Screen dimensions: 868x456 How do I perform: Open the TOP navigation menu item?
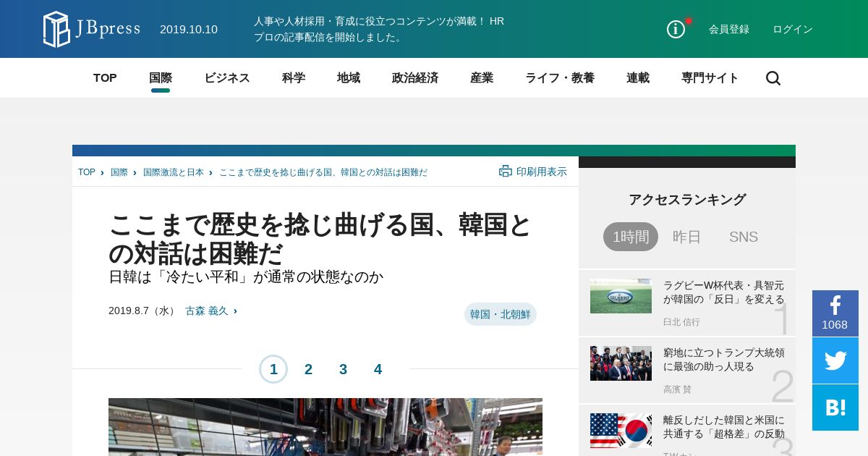[x=105, y=78]
